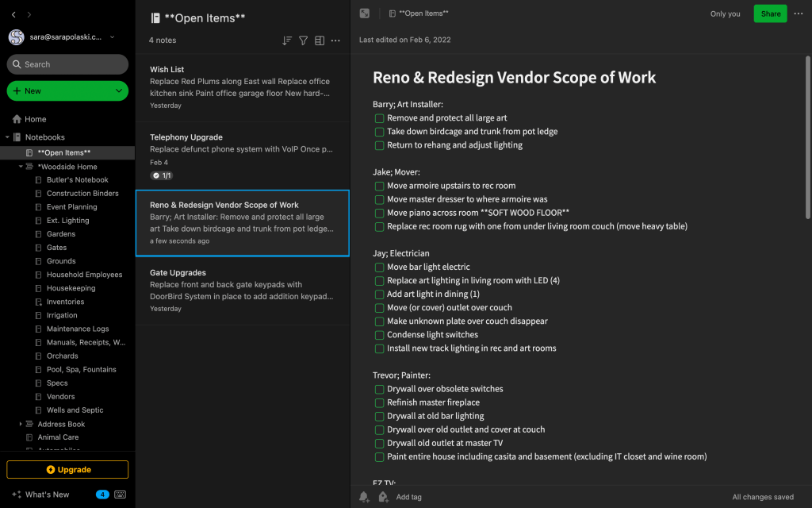This screenshot has width=812, height=508.
Task: Click the add reminder bell icon
Action: click(364, 497)
